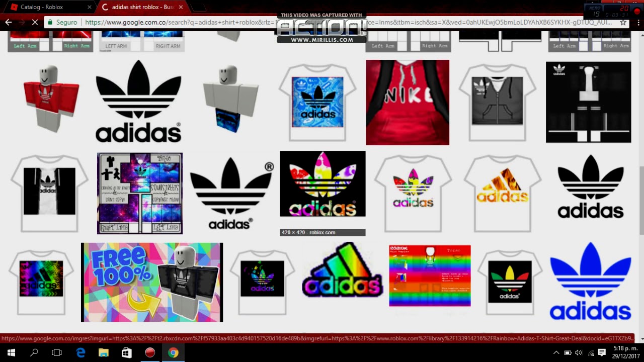
Task: Open Microsoft Store from the taskbar
Action: pyautogui.click(x=127, y=353)
